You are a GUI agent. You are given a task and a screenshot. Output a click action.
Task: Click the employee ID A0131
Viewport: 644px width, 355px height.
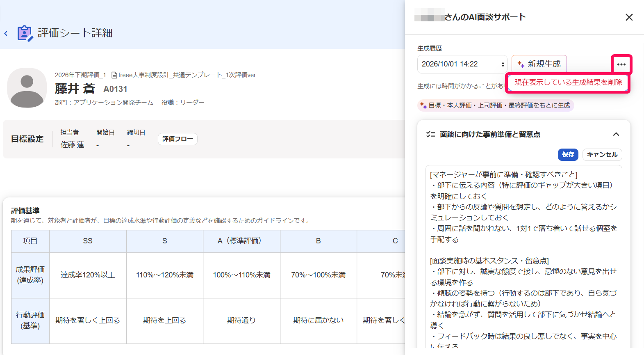(115, 89)
